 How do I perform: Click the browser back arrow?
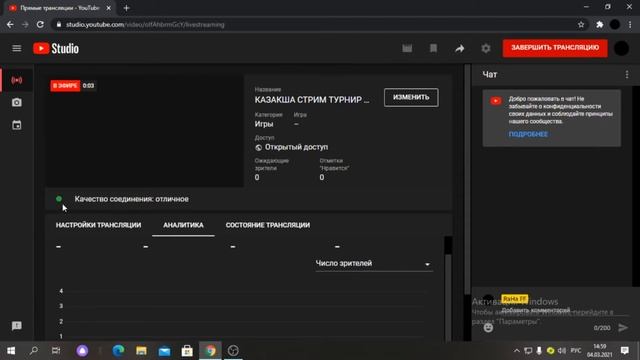[x=10, y=24]
